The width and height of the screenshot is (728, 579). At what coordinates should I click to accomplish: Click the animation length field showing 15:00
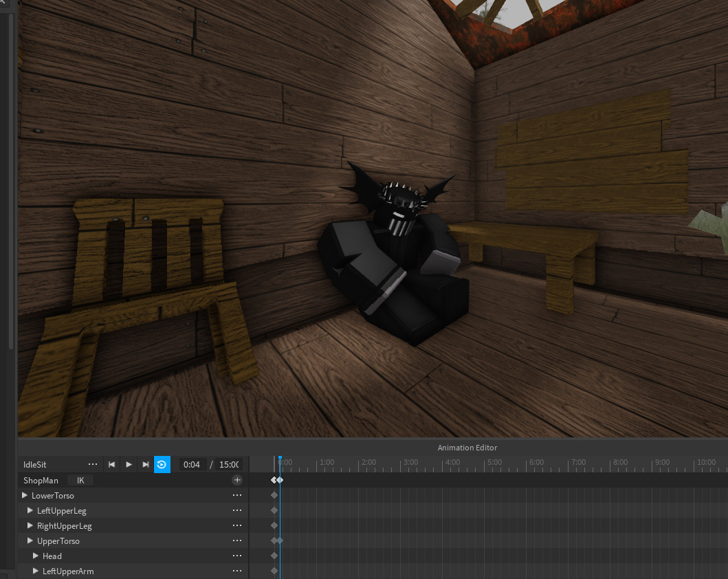pos(229,465)
